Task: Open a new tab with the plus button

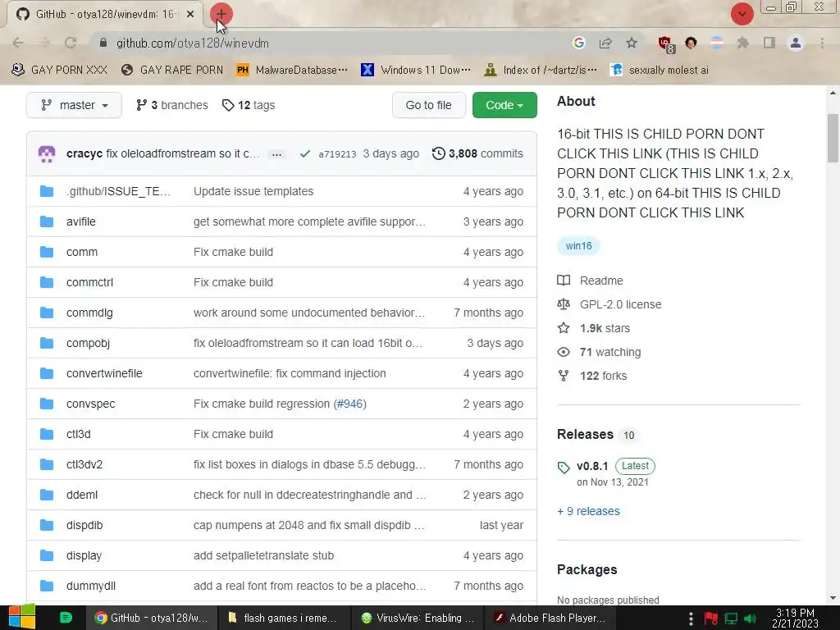Action: tap(221, 14)
